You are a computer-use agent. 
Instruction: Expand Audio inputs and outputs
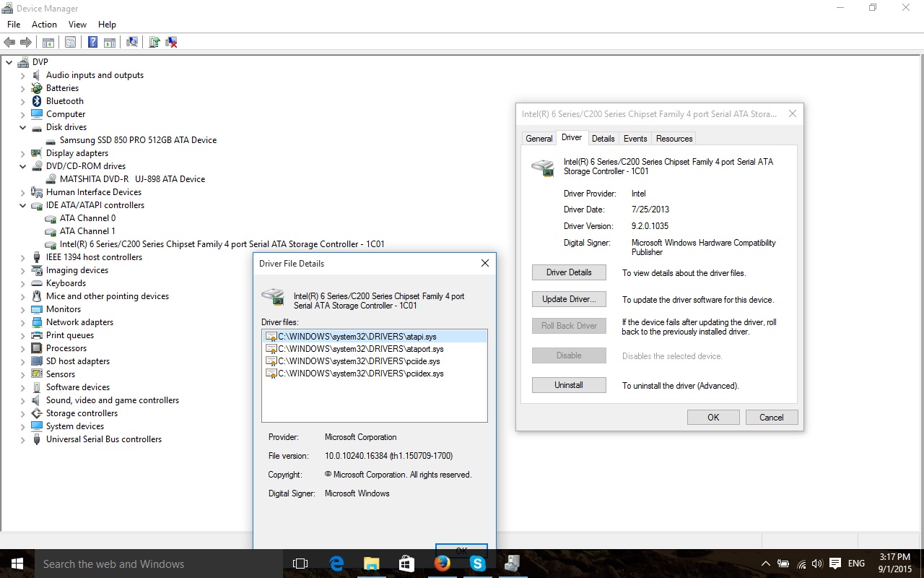(22, 75)
